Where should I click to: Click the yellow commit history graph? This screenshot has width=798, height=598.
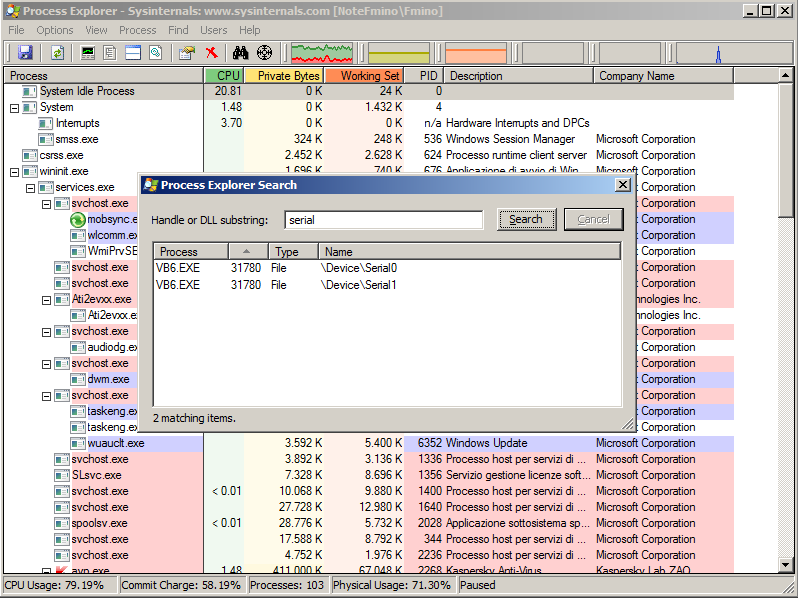tap(399, 53)
